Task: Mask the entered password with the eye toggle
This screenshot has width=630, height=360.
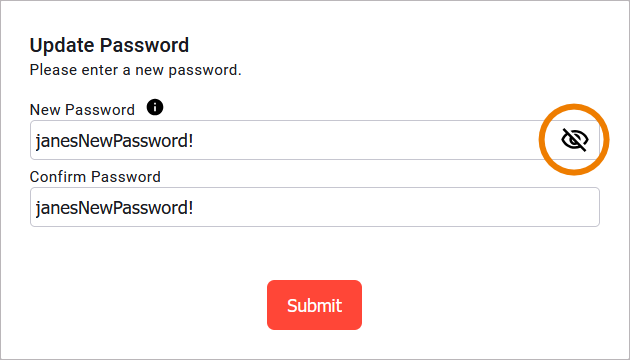Action: 575,140
